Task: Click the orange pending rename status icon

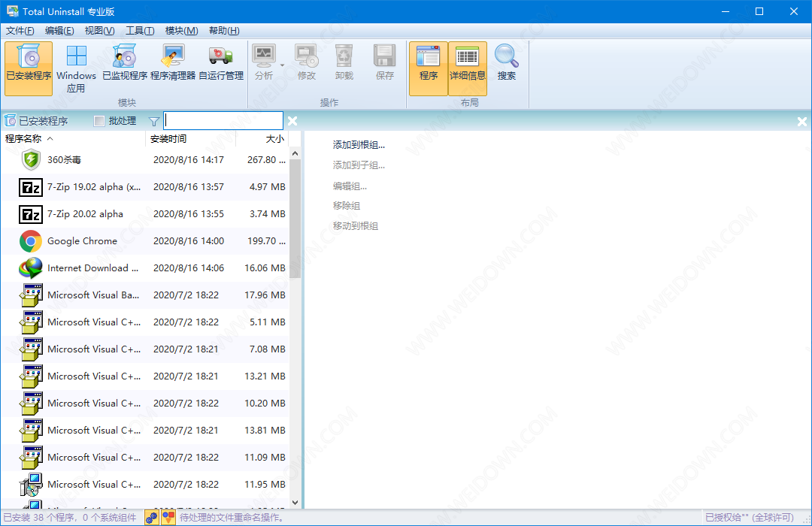Action: pyautogui.click(x=168, y=518)
